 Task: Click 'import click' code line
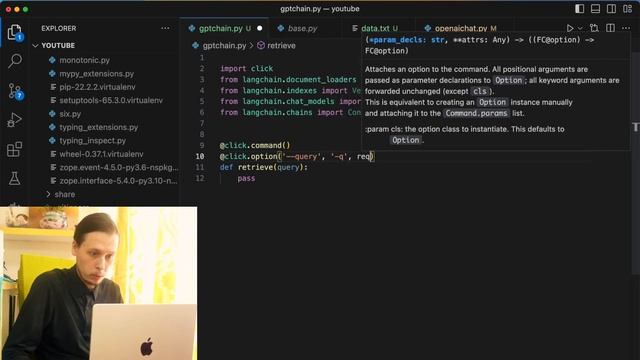(x=247, y=69)
